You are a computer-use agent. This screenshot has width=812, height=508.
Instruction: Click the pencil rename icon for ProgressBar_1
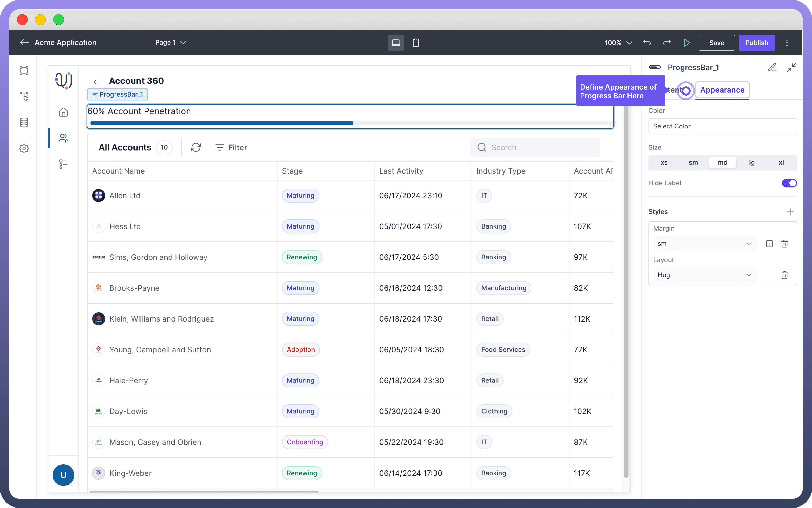772,68
